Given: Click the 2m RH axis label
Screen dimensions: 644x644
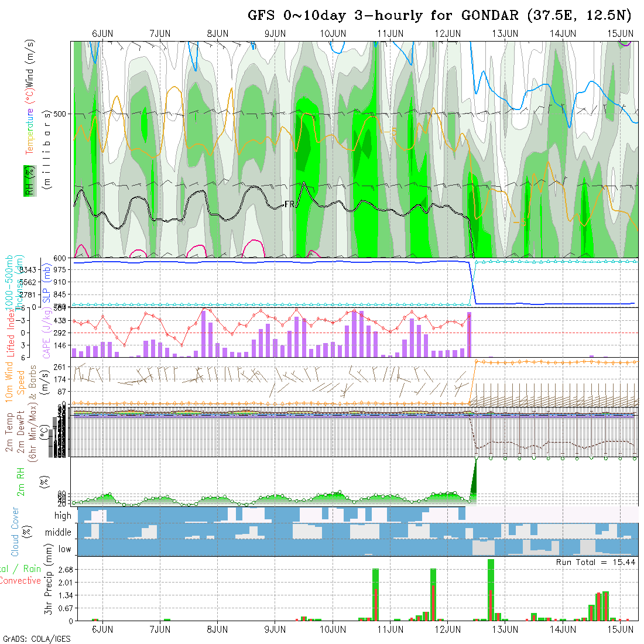Looking at the screenshot, I should coord(21,482).
